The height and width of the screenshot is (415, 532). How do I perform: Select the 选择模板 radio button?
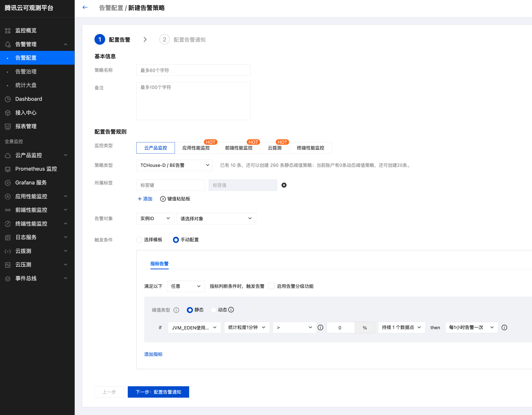(x=139, y=240)
